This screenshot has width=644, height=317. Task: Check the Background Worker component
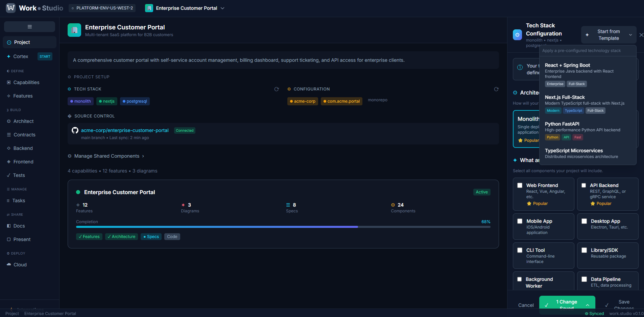520,279
